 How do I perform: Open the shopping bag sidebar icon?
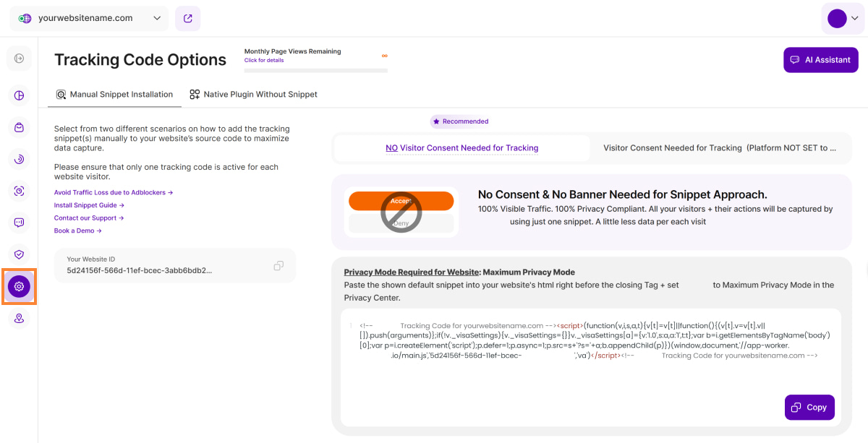(x=19, y=127)
